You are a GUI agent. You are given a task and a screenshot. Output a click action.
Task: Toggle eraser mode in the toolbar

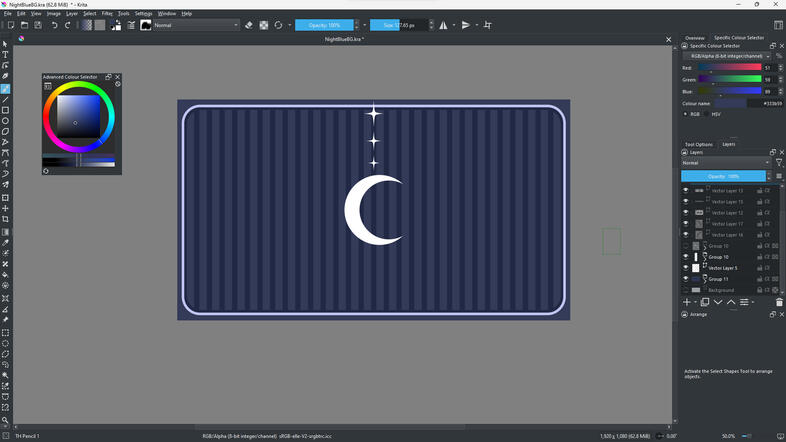click(x=248, y=25)
